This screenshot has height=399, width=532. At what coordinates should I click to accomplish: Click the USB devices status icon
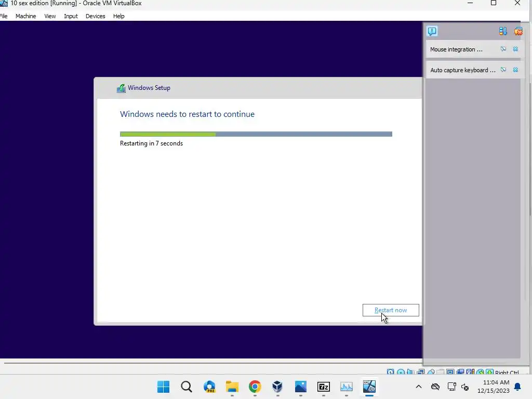pos(431,372)
